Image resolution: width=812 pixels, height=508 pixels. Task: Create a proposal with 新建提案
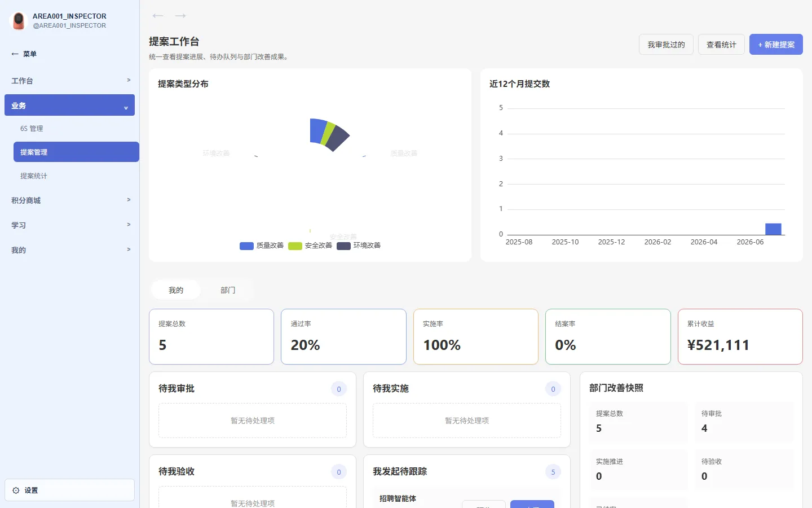tap(776, 45)
